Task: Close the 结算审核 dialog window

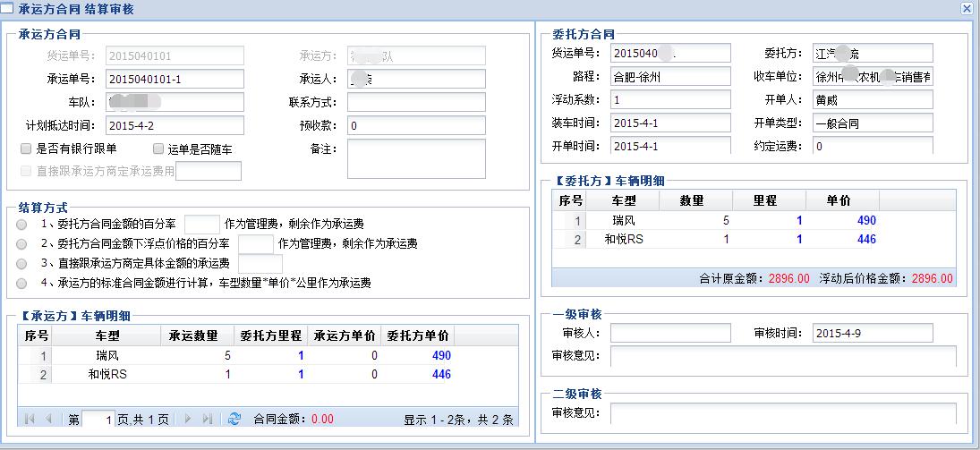Action: tap(967, 8)
